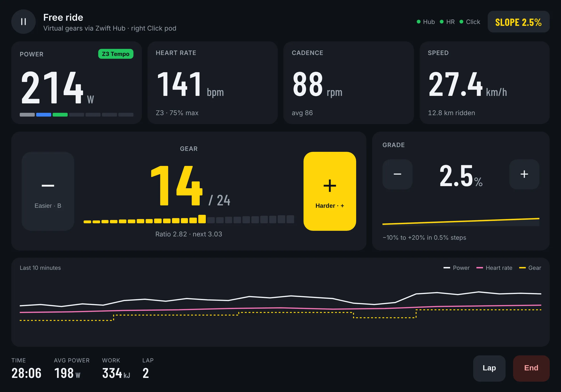Click the '/ 24' total gears text
The height and width of the screenshot is (392, 561).
(x=219, y=200)
